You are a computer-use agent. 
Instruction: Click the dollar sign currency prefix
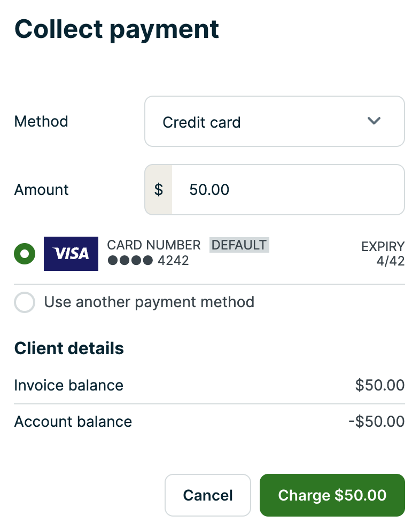tap(159, 190)
